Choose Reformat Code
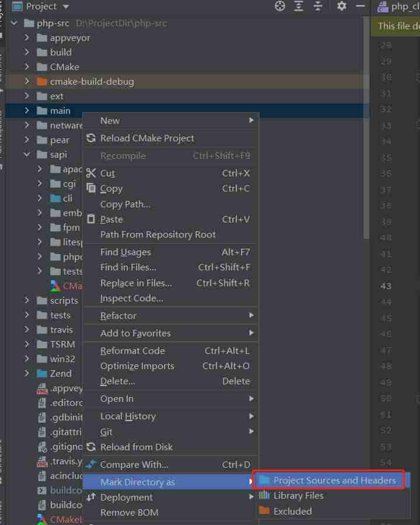 point(170,350)
